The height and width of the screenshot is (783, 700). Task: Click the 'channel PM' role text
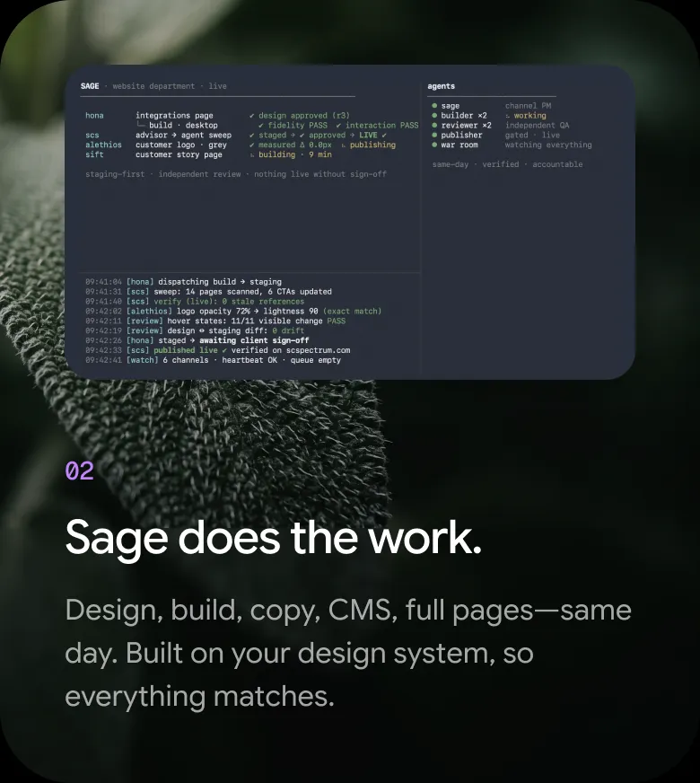coord(528,106)
